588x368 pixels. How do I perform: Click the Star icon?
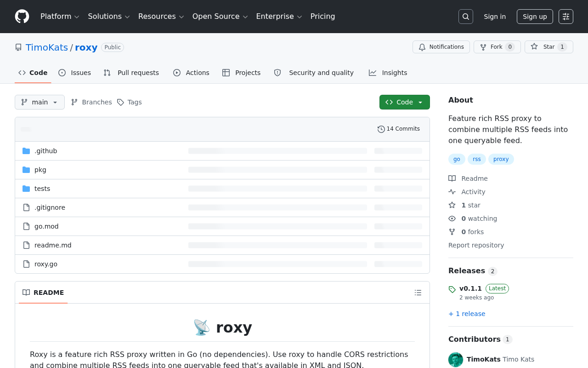click(x=534, y=47)
